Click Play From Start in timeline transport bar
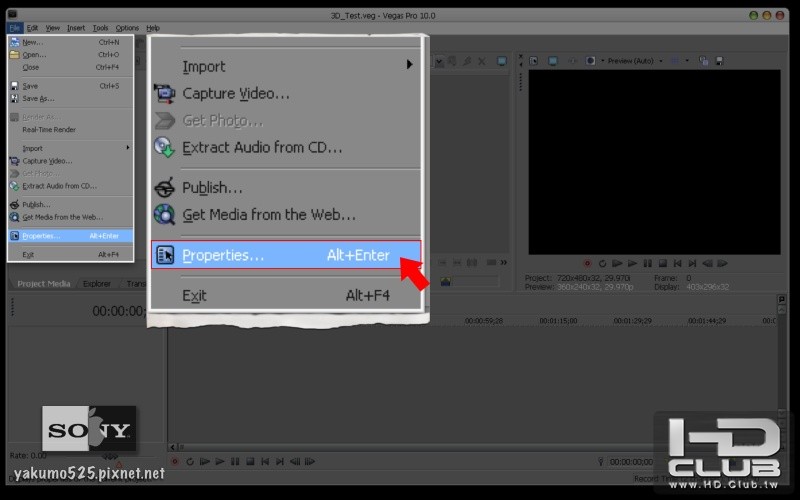800x500 pixels. 205,461
